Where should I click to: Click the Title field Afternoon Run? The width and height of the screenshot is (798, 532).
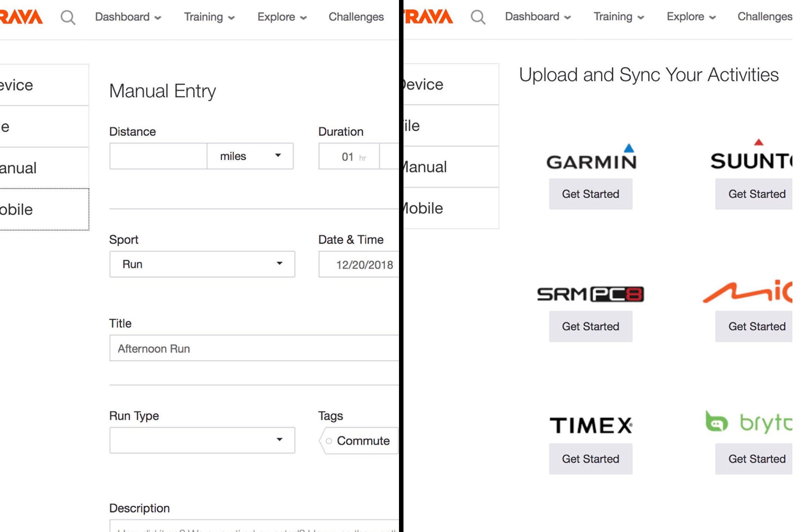tap(254, 348)
